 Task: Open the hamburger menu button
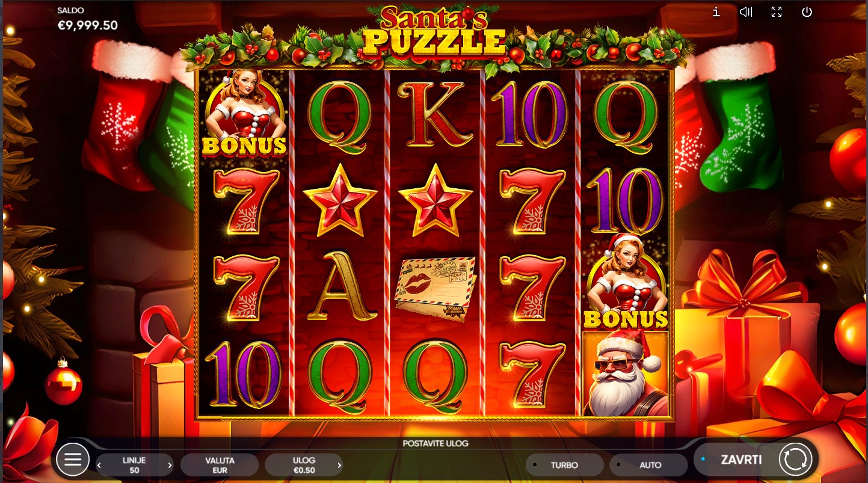point(73,460)
